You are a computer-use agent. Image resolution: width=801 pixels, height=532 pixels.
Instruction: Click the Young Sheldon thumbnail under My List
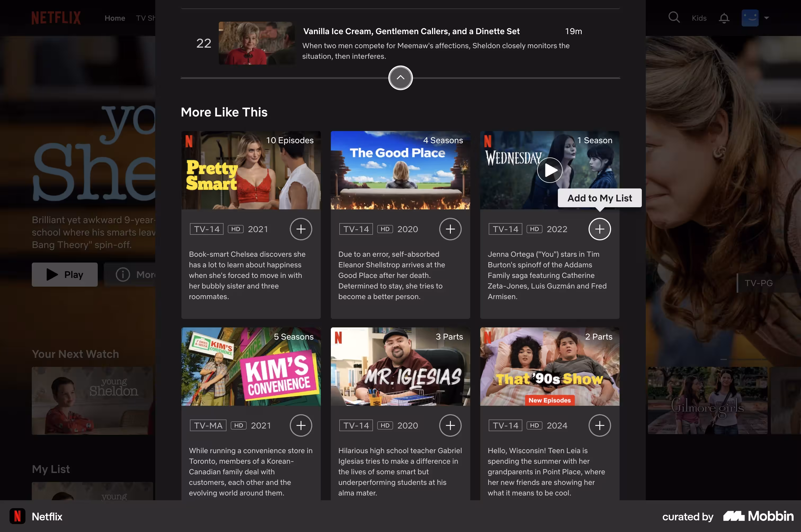coord(92,491)
